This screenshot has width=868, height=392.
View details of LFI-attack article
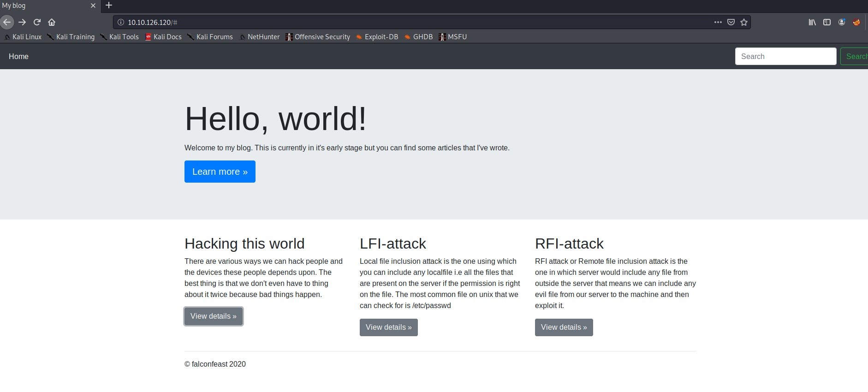388,327
